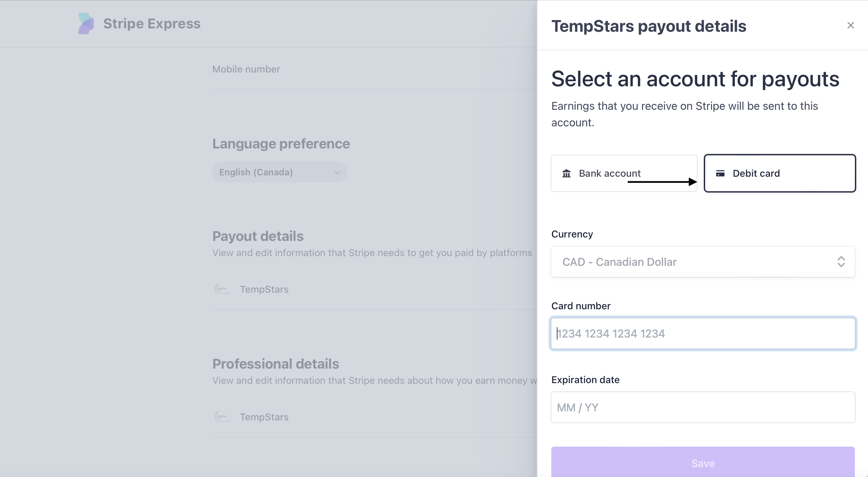Click the Payout details section heading

pyautogui.click(x=258, y=236)
